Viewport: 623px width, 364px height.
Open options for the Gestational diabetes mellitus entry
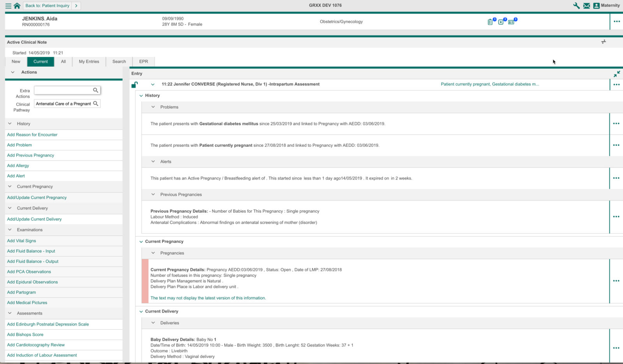(616, 123)
